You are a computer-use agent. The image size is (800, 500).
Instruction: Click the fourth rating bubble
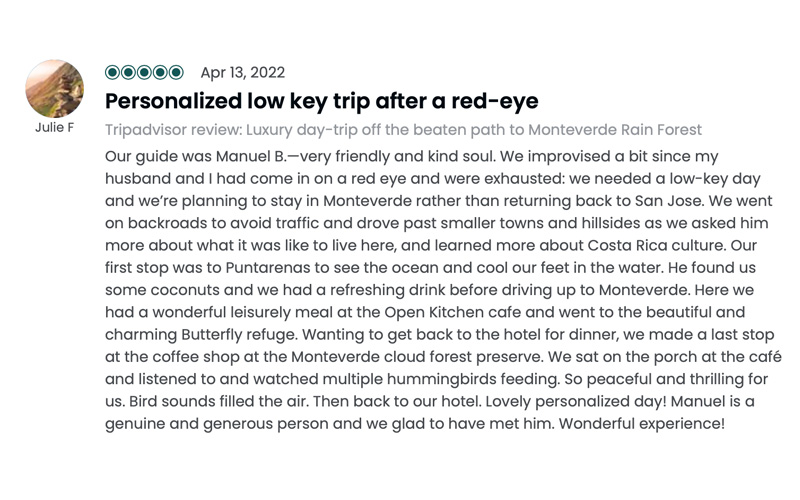click(160, 72)
